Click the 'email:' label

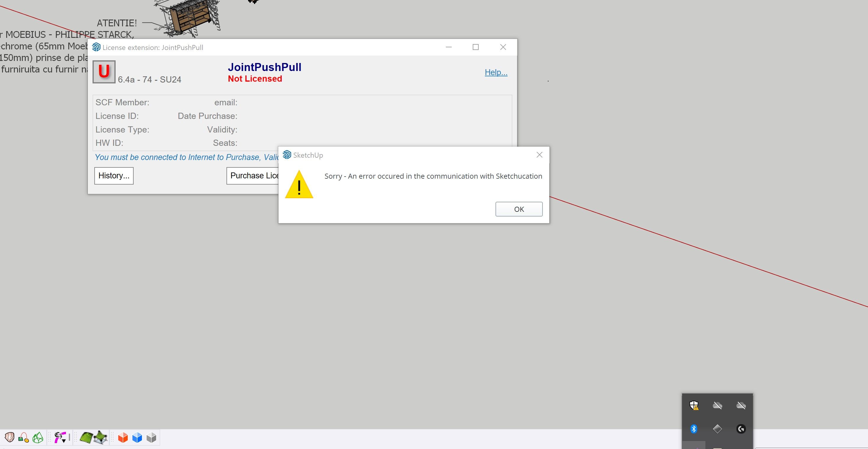point(226,102)
